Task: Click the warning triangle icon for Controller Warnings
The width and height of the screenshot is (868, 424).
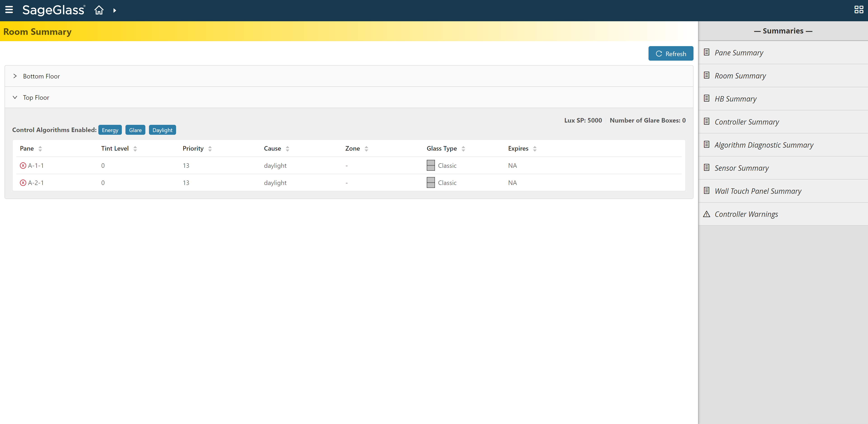Action: 707,214
